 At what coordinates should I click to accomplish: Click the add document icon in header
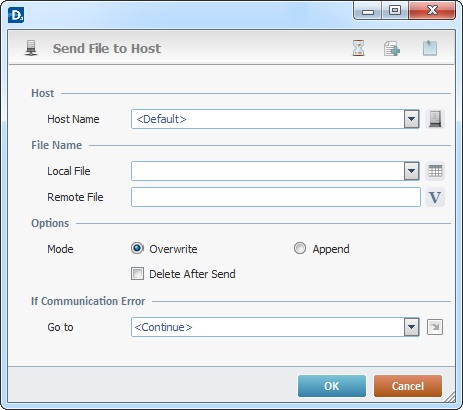(392, 48)
